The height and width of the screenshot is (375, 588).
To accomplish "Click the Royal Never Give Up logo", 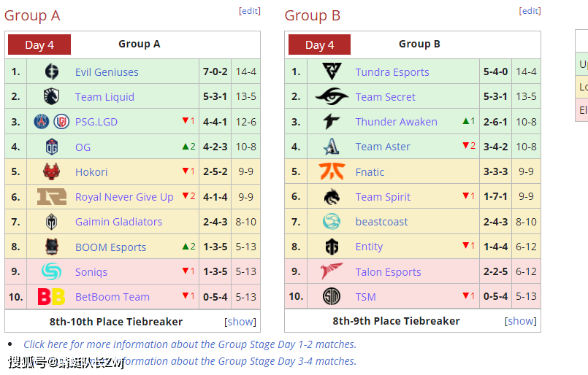I will (51, 197).
